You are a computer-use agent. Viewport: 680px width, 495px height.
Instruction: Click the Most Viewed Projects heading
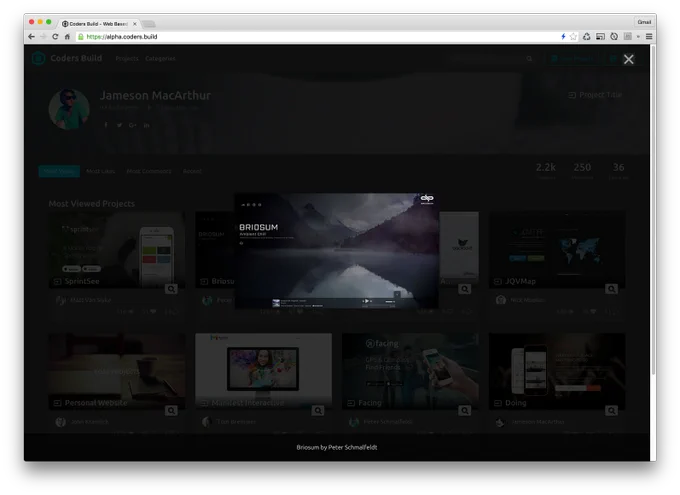92,203
